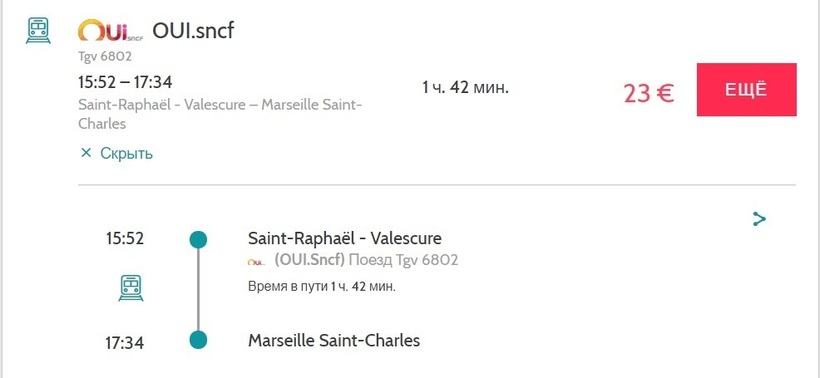Click the train icon beside route timeline
The image size is (820, 378).
[x=131, y=288]
